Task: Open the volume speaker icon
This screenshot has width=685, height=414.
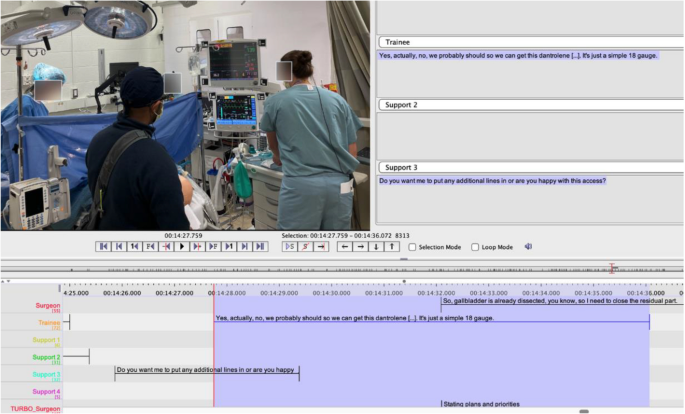Action: [528, 247]
